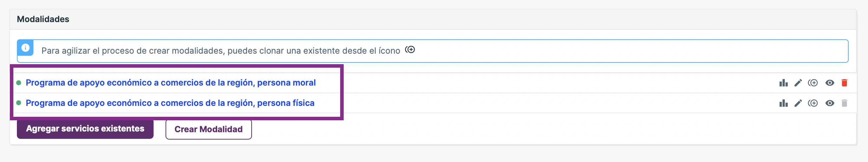The height and width of the screenshot is (162, 868).
Task: Open statistics chart for persona moral program
Action: (x=783, y=83)
